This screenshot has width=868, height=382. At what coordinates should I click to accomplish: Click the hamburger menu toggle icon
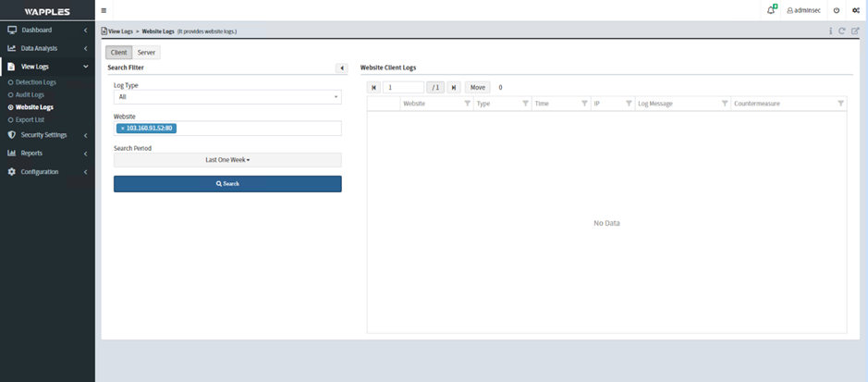[104, 10]
